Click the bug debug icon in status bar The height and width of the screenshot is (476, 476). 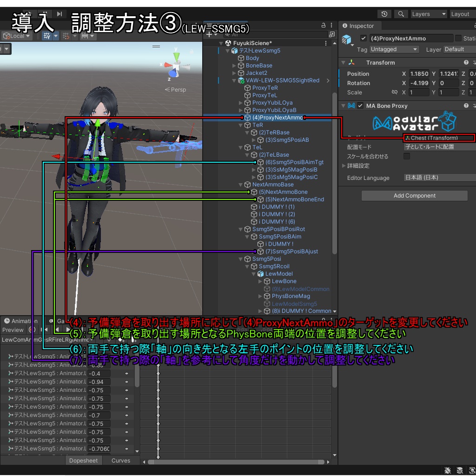(448, 470)
